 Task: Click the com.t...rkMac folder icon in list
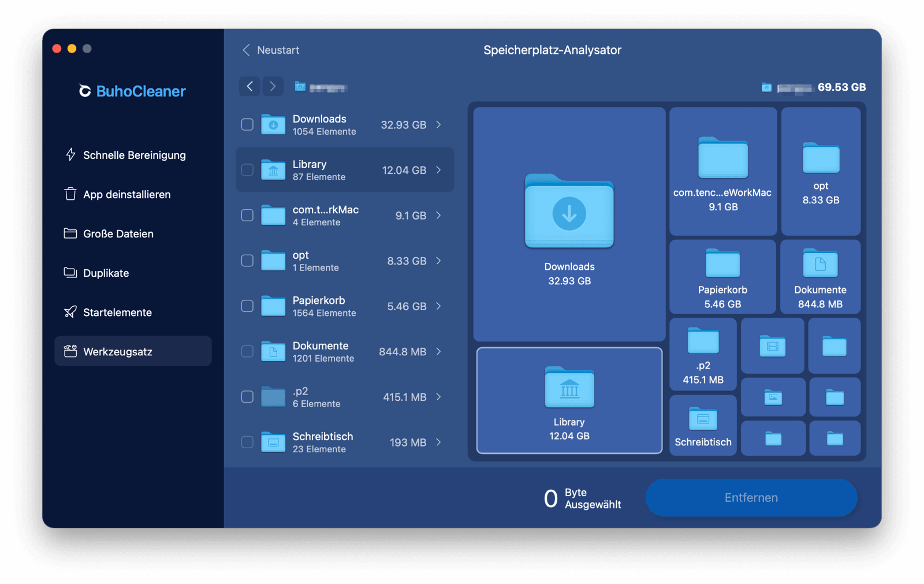click(273, 215)
